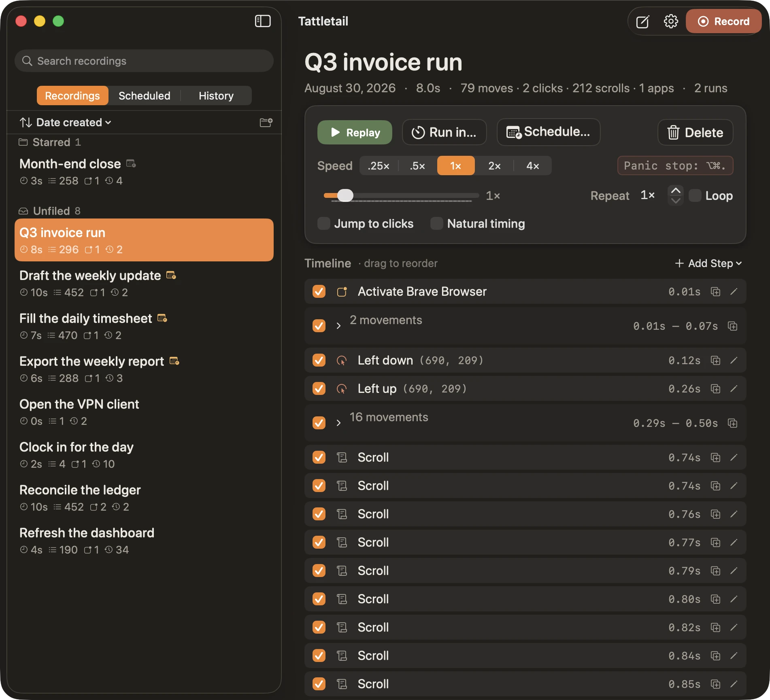Click the magnifier icon in search field
Viewport: 770px width, 700px height.
coord(27,61)
